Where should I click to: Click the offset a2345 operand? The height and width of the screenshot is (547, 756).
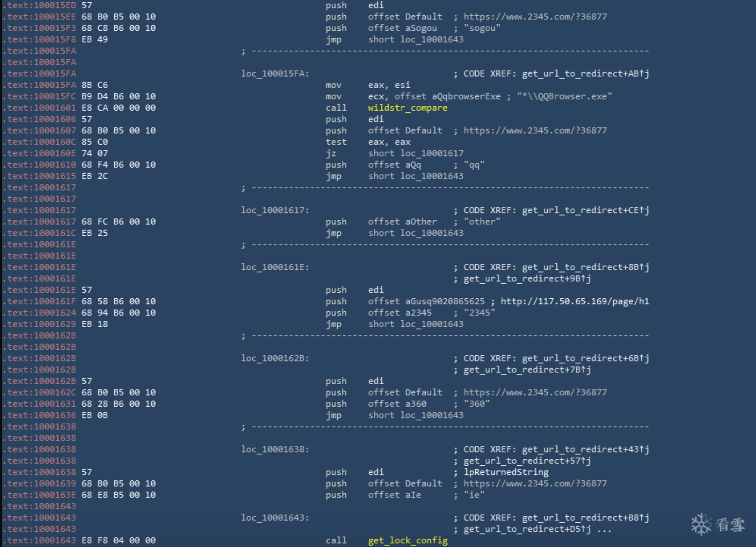click(400, 313)
